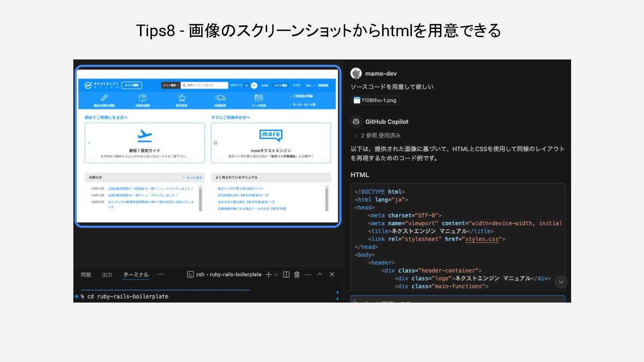The height and width of the screenshot is (362, 644).
Task: Click the <title>ネクストエンジン マニュアル</title> code line
Action: click(431, 231)
